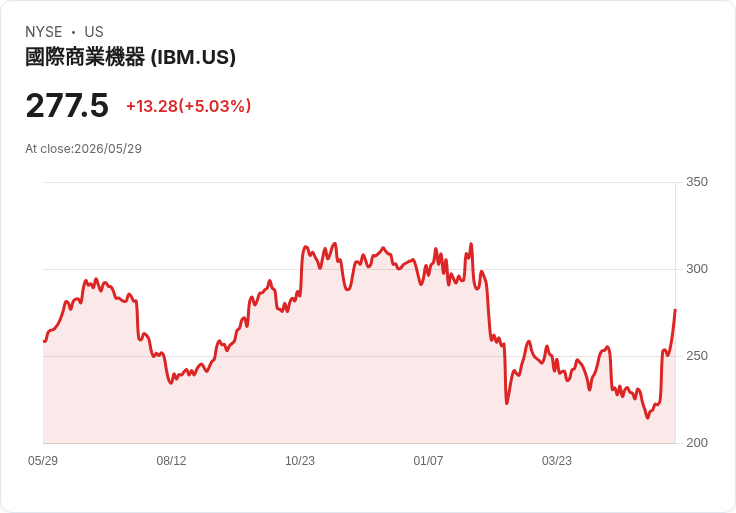The height and width of the screenshot is (513, 736).
Task: Click the 300 y-axis price label
Action: [x=697, y=269]
